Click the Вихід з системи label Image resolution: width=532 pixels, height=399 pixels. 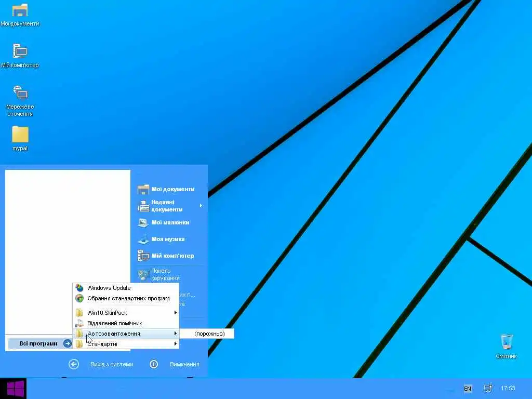(x=112, y=364)
